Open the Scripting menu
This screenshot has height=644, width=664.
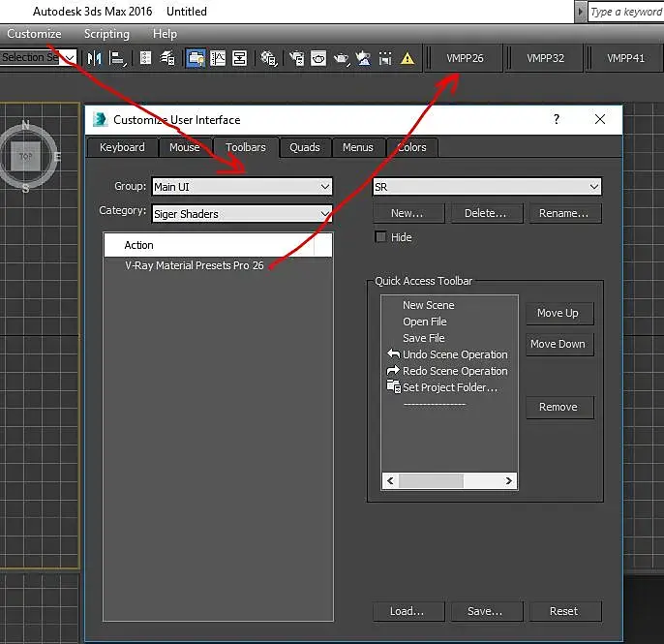(106, 34)
